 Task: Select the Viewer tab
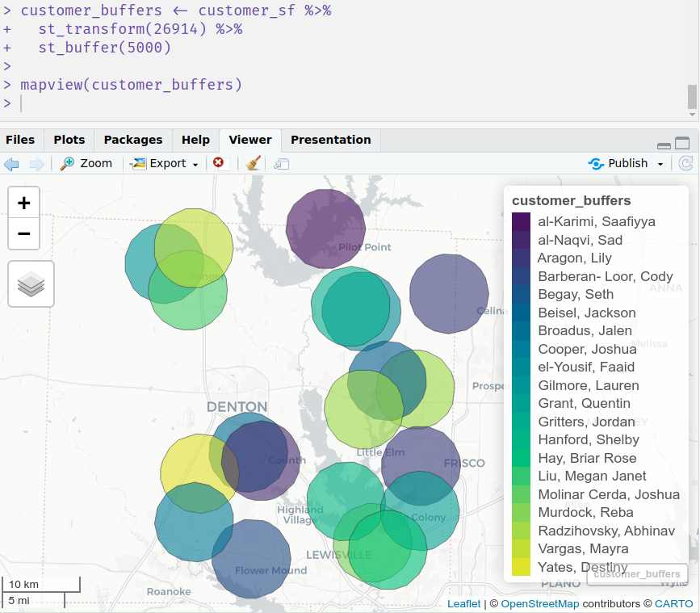[250, 140]
